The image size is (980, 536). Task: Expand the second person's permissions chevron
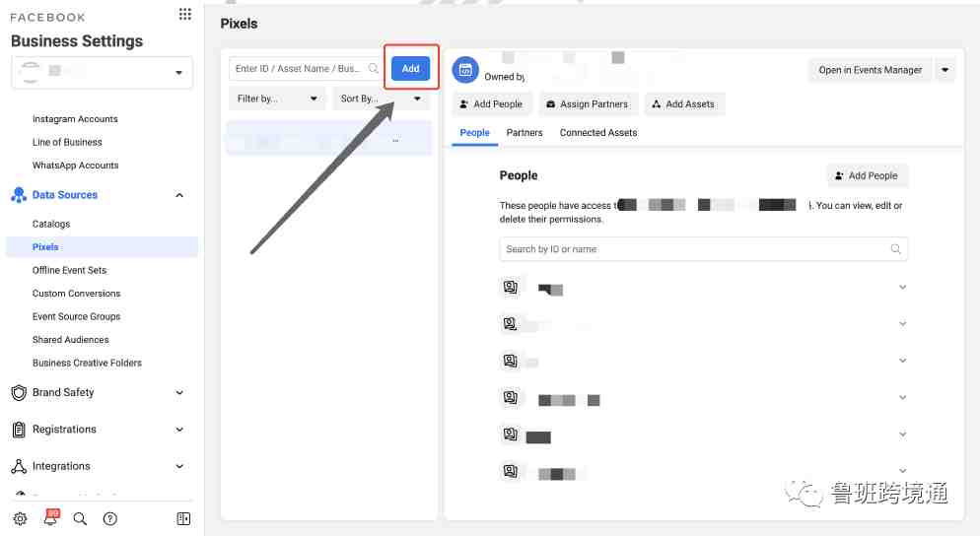pos(902,323)
